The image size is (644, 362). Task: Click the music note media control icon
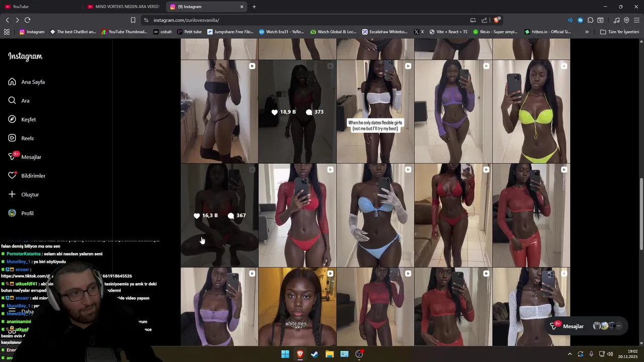(616, 20)
